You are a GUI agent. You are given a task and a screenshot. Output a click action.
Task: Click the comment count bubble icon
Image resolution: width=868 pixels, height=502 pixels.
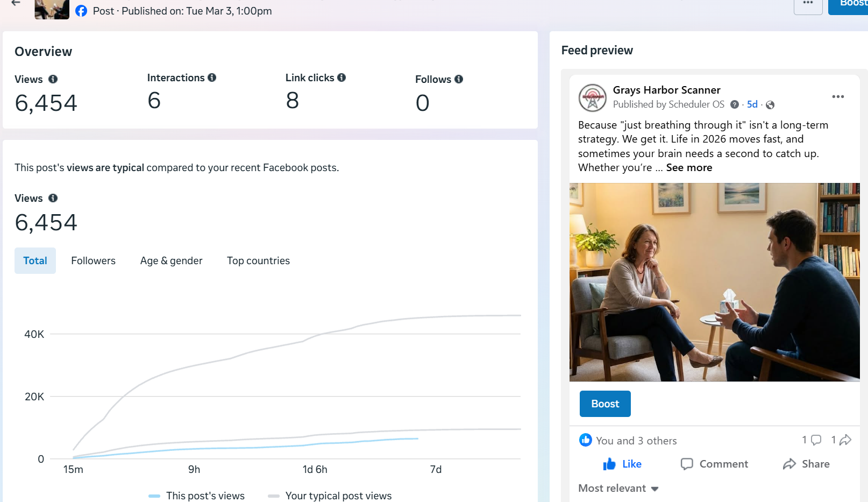pos(816,440)
